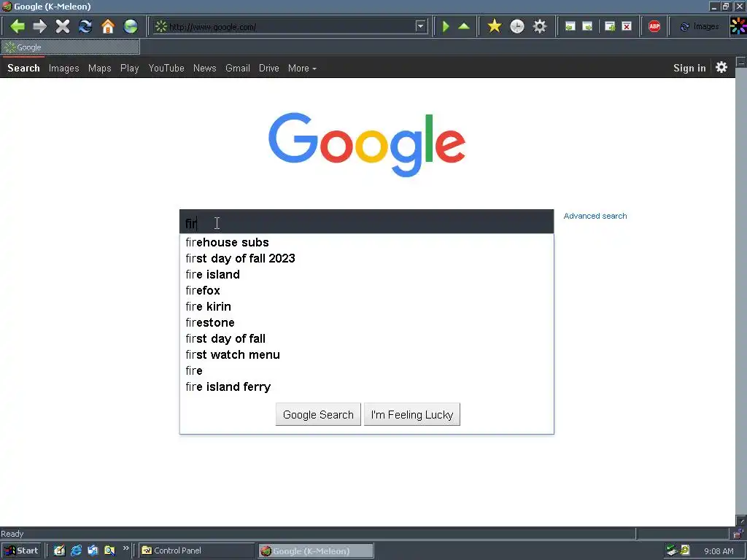Close the tab with the red X window icon
The image size is (747, 560).
(x=627, y=26)
